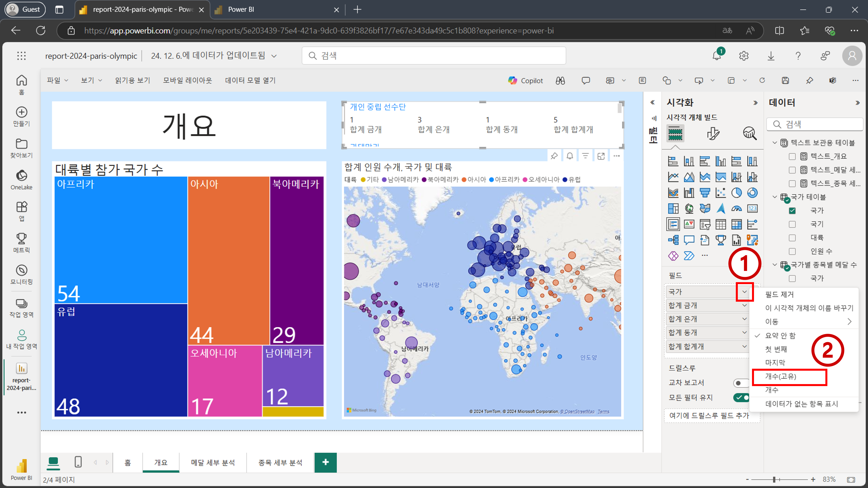Viewport: 868px width, 488px height.
Task: Choose the KPI visualization icon
Action: [689, 224]
